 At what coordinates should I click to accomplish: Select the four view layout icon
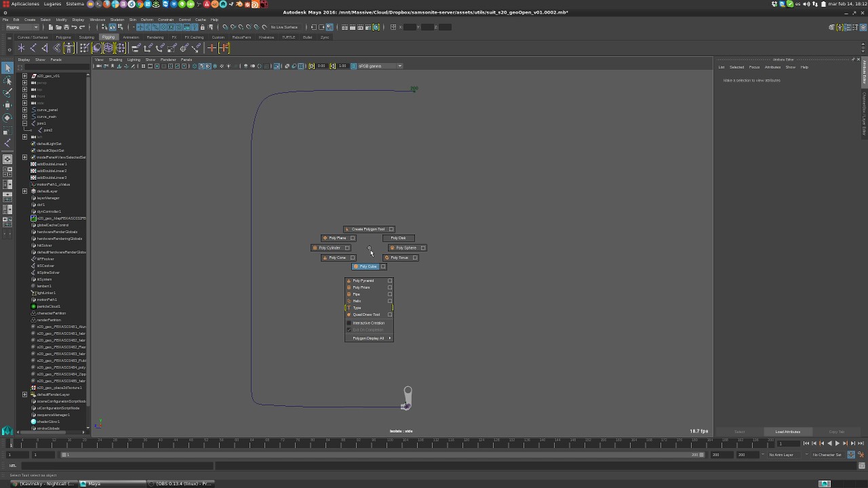(x=7, y=171)
